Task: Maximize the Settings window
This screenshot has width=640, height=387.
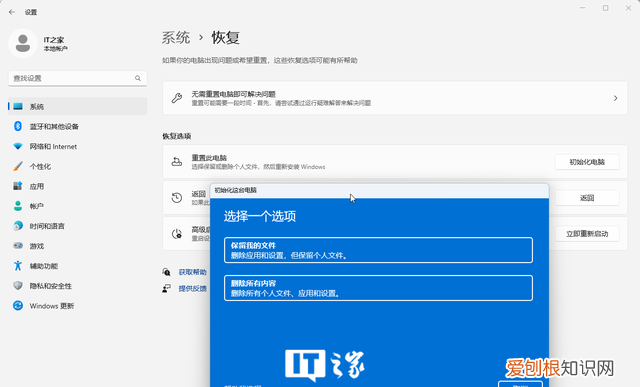Action: 606,8
